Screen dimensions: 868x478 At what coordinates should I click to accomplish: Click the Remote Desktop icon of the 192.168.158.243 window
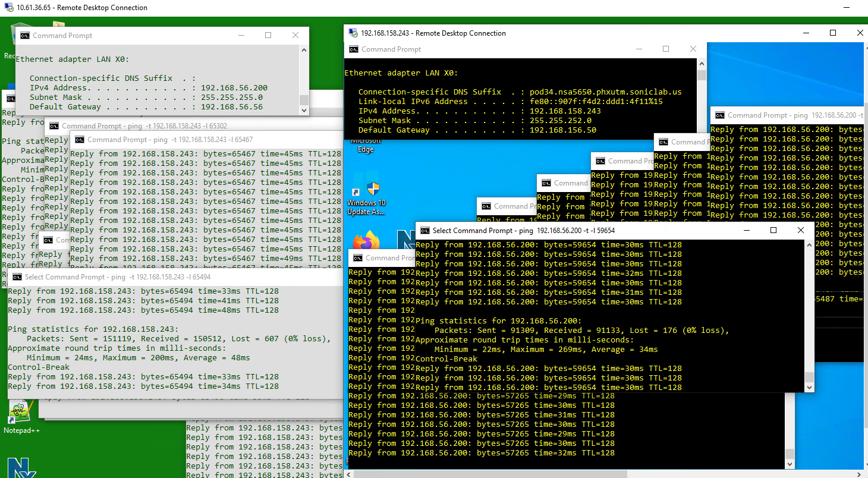point(353,33)
